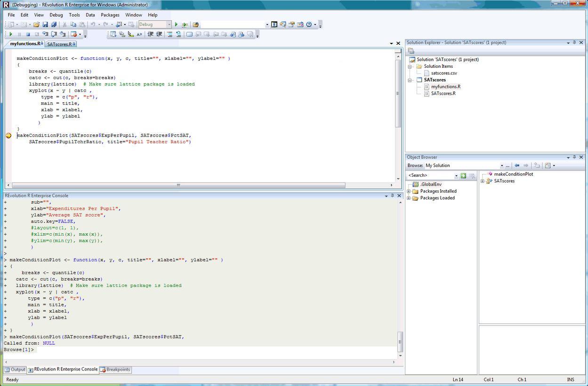This screenshot has height=386, width=588.
Task: Run the search with the green arrow icon
Action: coord(463,175)
